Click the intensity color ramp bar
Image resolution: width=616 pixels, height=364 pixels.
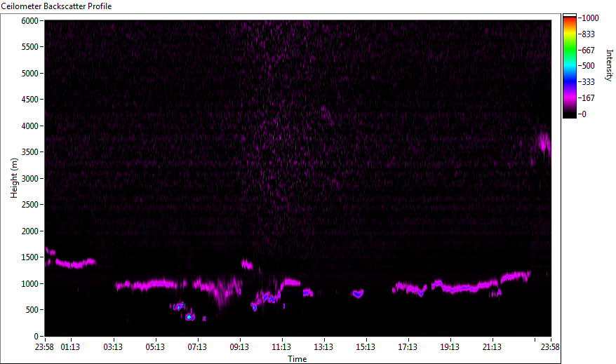(x=569, y=66)
